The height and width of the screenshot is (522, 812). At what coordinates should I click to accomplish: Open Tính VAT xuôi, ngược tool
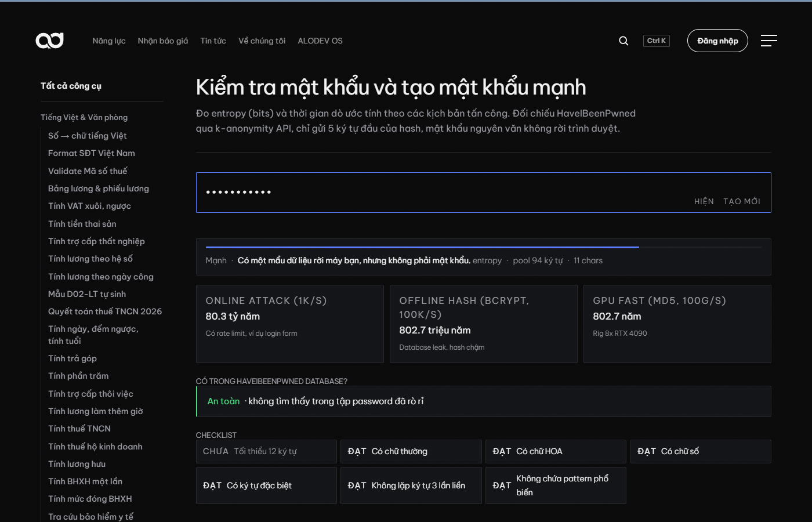pos(89,206)
